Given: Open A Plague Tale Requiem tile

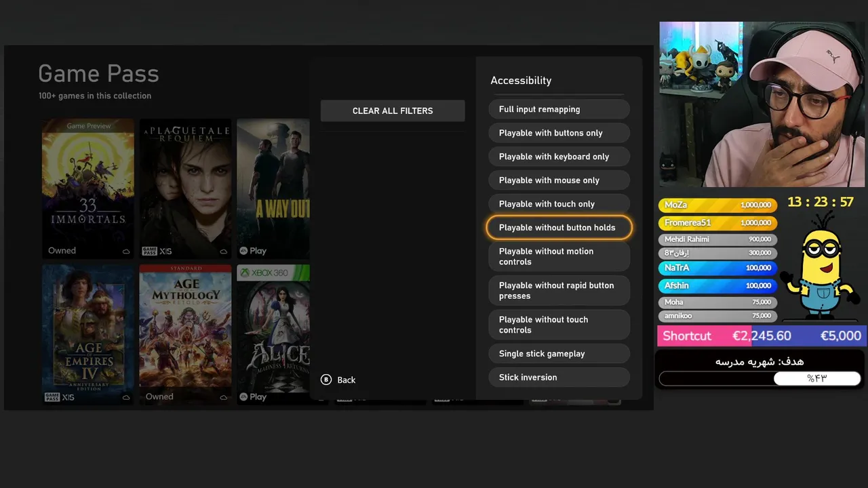Looking at the screenshot, I should [185, 189].
